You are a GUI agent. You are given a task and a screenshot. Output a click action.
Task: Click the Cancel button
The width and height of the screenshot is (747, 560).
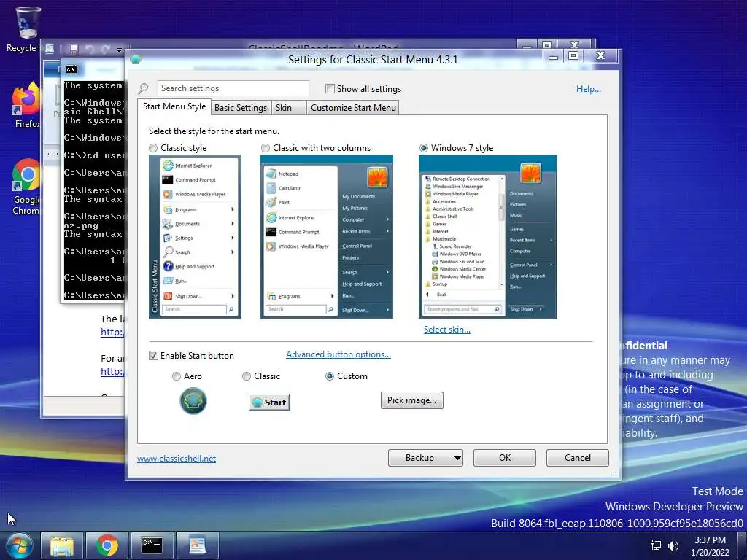[x=578, y=458]
